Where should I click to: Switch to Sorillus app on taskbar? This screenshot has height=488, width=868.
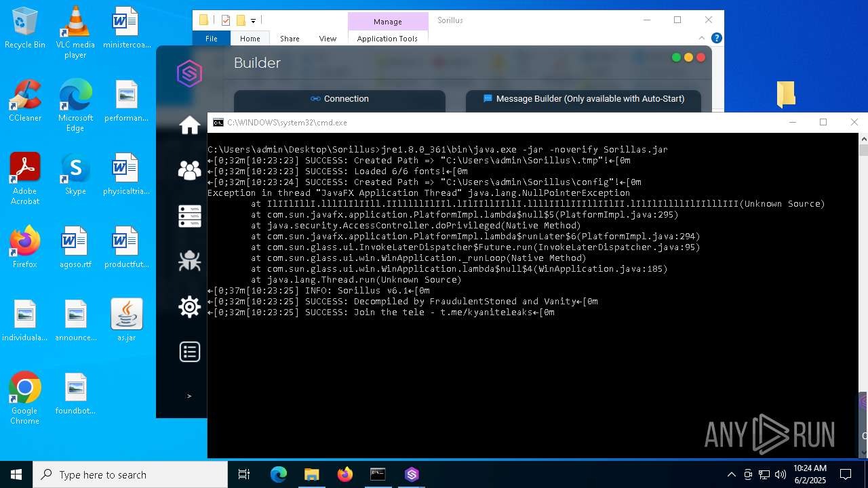[412, 474]
